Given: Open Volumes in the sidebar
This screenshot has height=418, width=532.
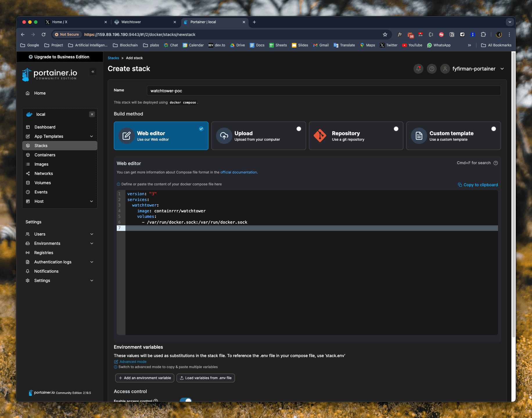Looking at the screenshot, I should coord(60,183).
